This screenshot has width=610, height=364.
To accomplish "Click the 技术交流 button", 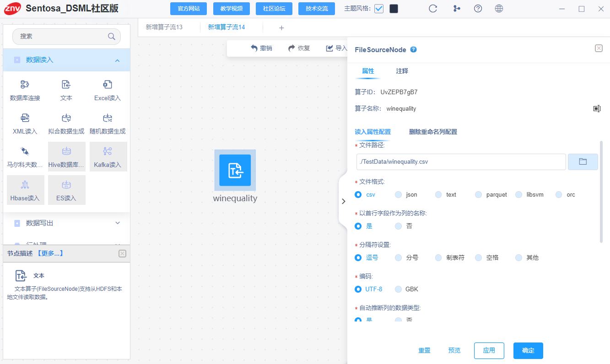I will pos(317,9).
